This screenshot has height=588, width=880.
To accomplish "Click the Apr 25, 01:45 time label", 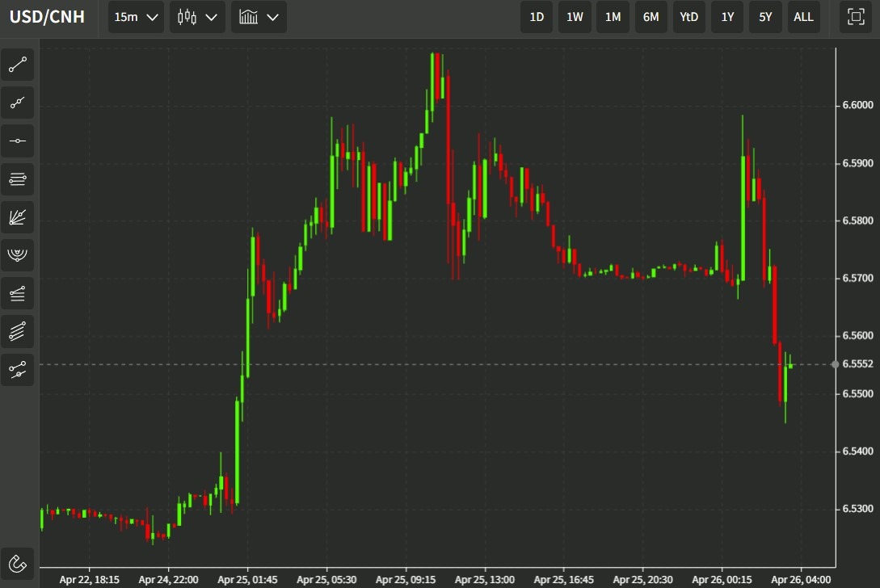I will [x=247, y=580].
